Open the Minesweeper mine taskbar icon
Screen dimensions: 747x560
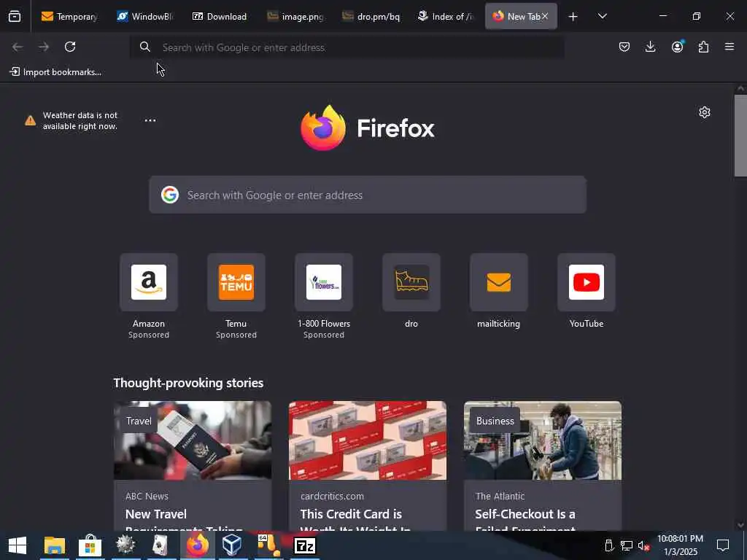pos(125,545)
